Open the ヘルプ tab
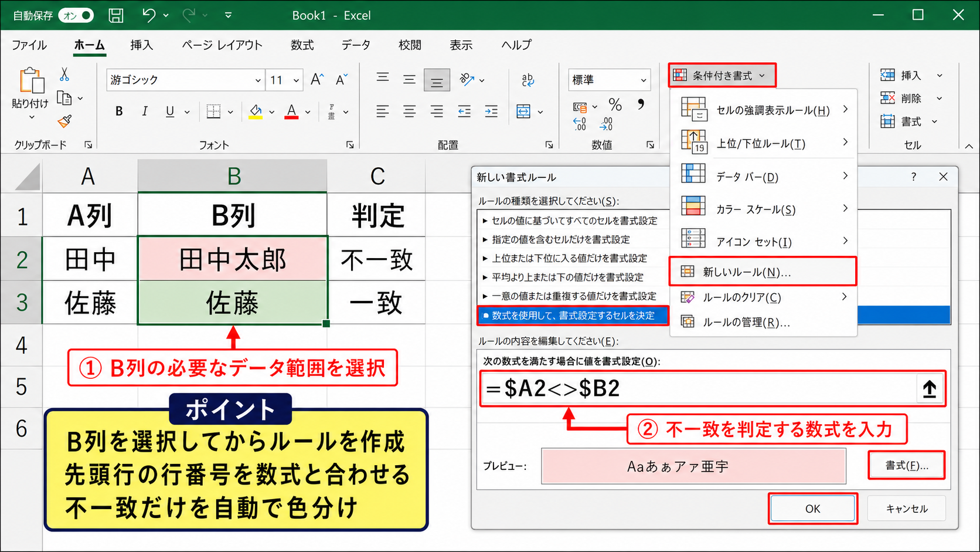The image size is (980, 552). pos(516,45)
